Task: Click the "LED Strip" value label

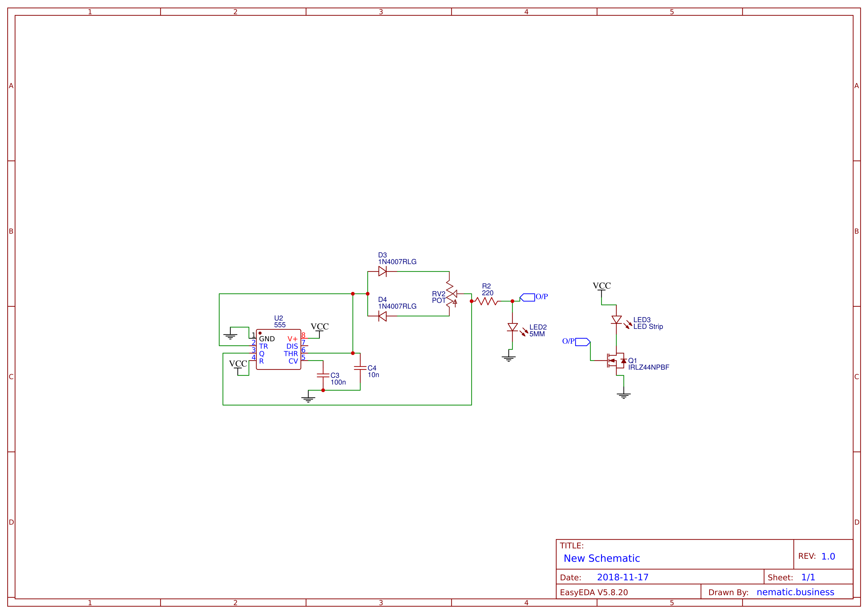Action: (648, 327)
